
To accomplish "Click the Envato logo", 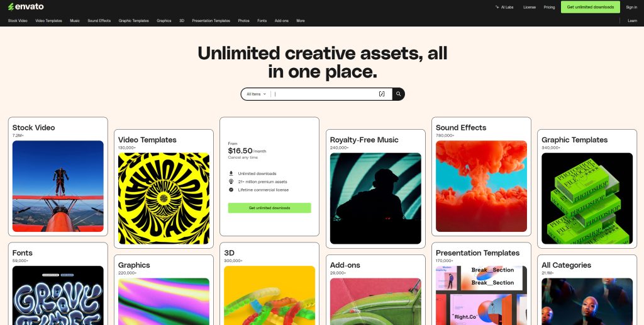I will pyautogui.click(x=26, y=6).
